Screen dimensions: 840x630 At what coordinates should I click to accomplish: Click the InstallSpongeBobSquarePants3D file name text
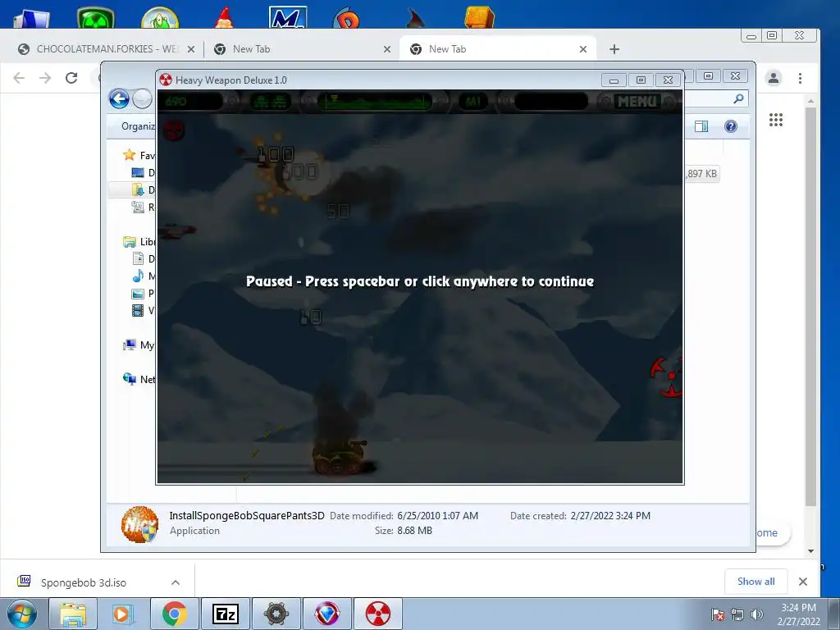pyautogui.click(x=247, y=516)
